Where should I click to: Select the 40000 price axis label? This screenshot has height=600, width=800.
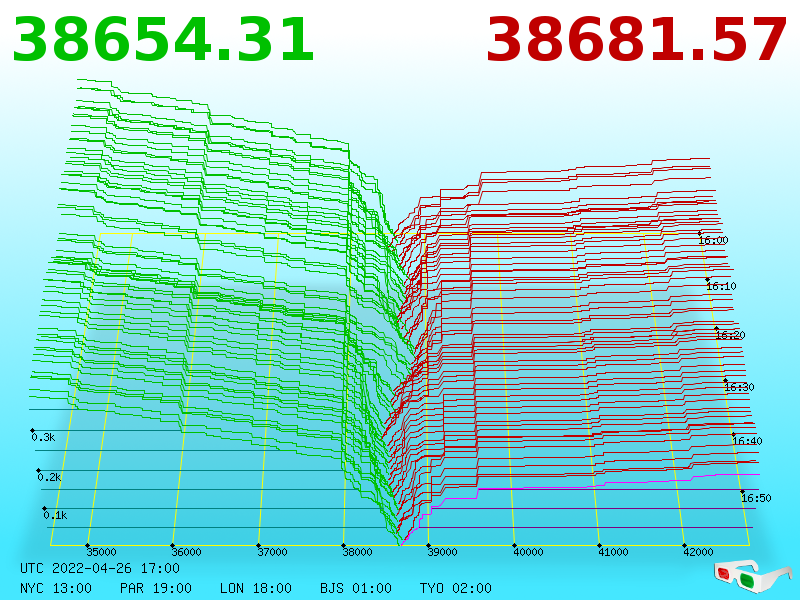coord(528,552)
